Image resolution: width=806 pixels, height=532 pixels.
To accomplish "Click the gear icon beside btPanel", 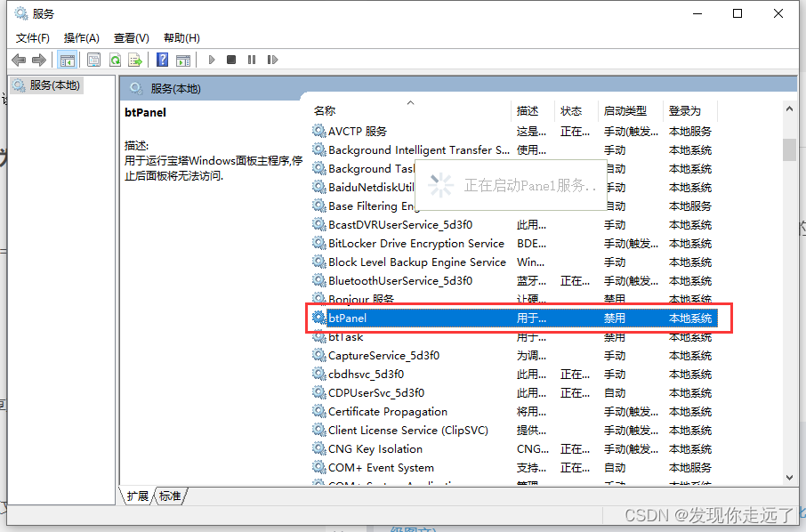I will pos(319,318).
